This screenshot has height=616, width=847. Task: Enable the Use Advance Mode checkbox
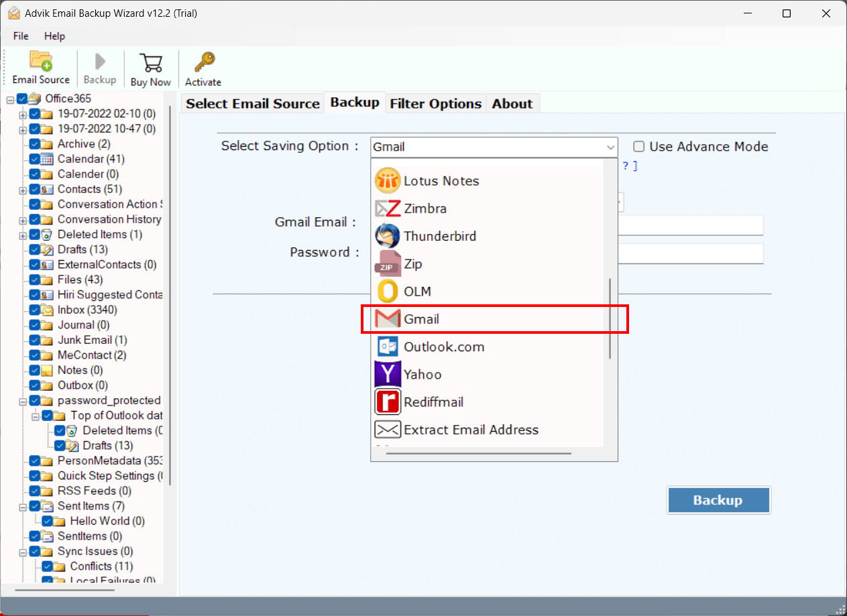point(639,146)
